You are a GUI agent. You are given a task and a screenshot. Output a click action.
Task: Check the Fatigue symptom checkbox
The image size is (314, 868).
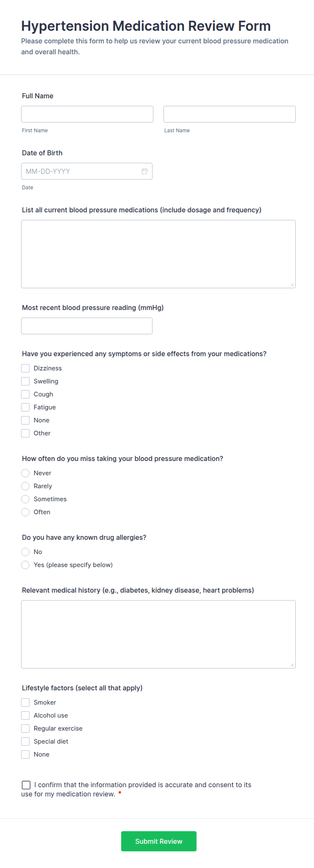[x=25, y=407]
